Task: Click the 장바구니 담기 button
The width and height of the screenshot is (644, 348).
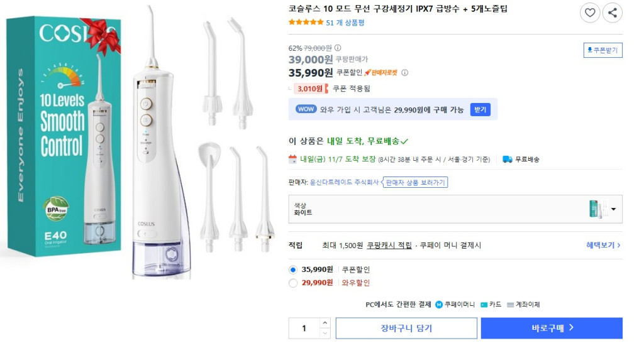Action: coord(406,328)
